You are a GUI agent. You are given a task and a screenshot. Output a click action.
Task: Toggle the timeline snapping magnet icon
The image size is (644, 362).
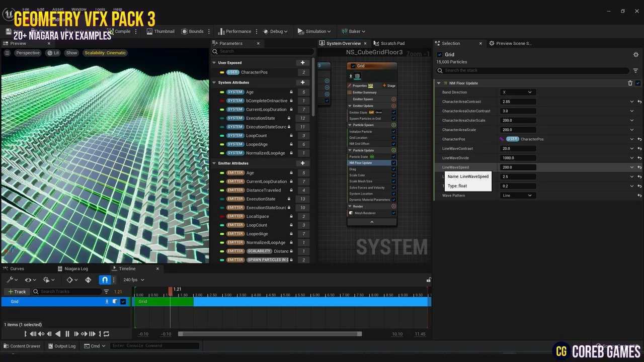(105, 280)
